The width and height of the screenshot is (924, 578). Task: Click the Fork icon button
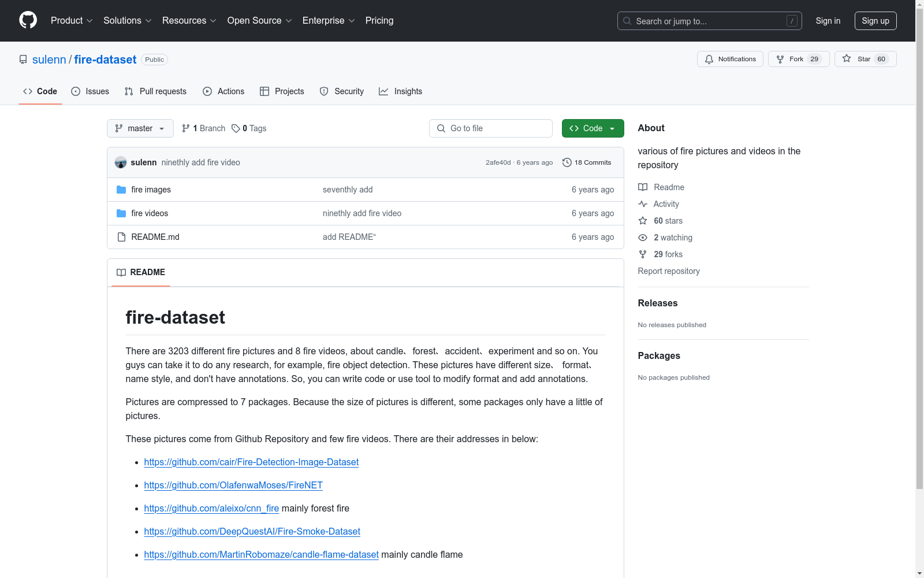click(x=780, y=59)
